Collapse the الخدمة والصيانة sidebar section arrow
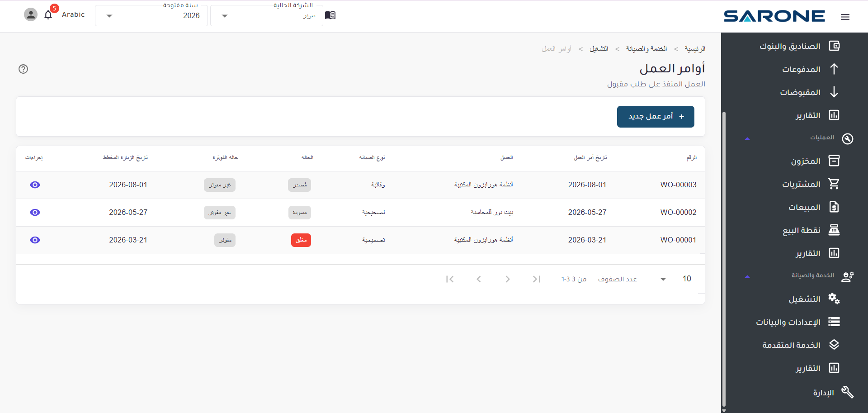This screenshot has width=868, height=413. (747, 276)
